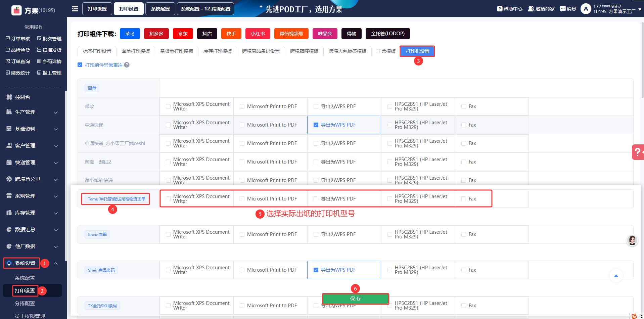Click the back-to-top arrow button
Viewport: 644px width, 319px height.
click(616, 276)
